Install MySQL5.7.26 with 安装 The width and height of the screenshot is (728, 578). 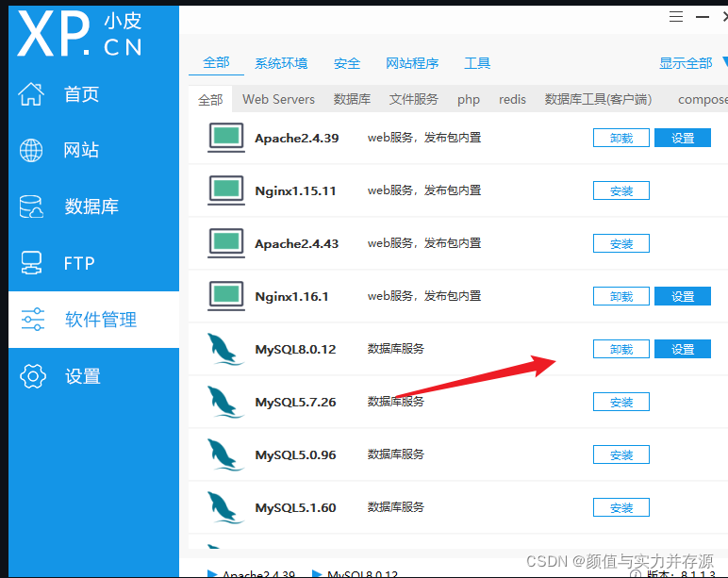pos(621,402)
